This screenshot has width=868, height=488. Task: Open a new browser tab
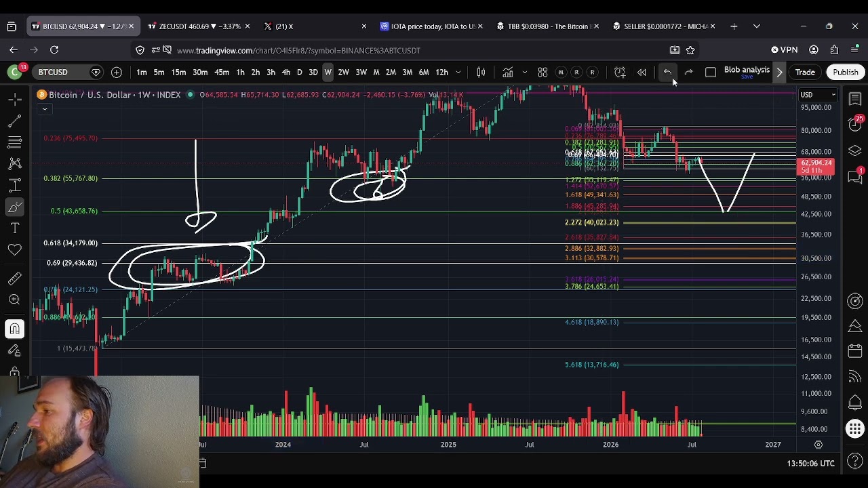734,26
